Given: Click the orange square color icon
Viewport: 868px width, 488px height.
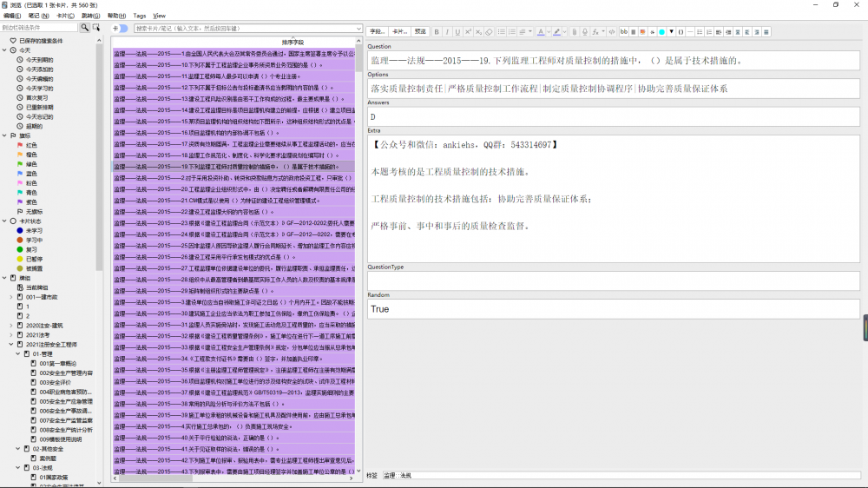Looking at the screenshot, I should tap(642, 32).
